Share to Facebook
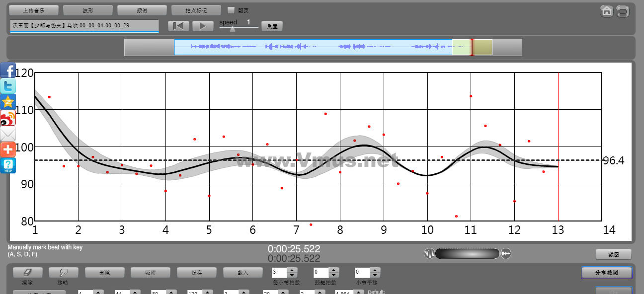 coord(8,71)
